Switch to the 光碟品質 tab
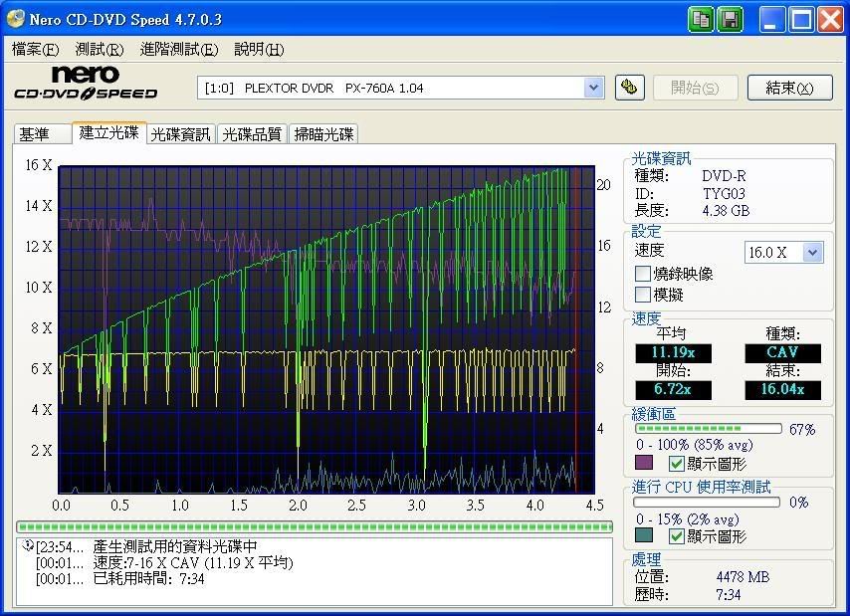This screenshot has height=616, width=850. pos(251,134)
